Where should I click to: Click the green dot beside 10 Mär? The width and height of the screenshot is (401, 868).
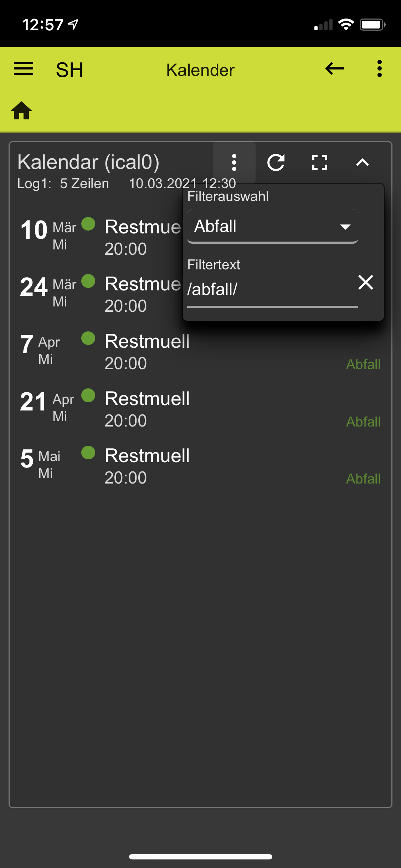[x=88, y=224]
